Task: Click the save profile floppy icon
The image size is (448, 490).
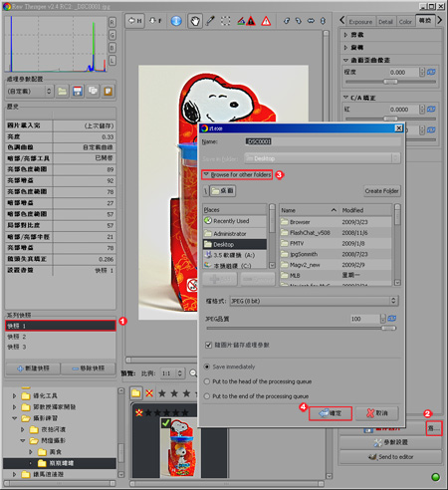Action: click(78, 91)
